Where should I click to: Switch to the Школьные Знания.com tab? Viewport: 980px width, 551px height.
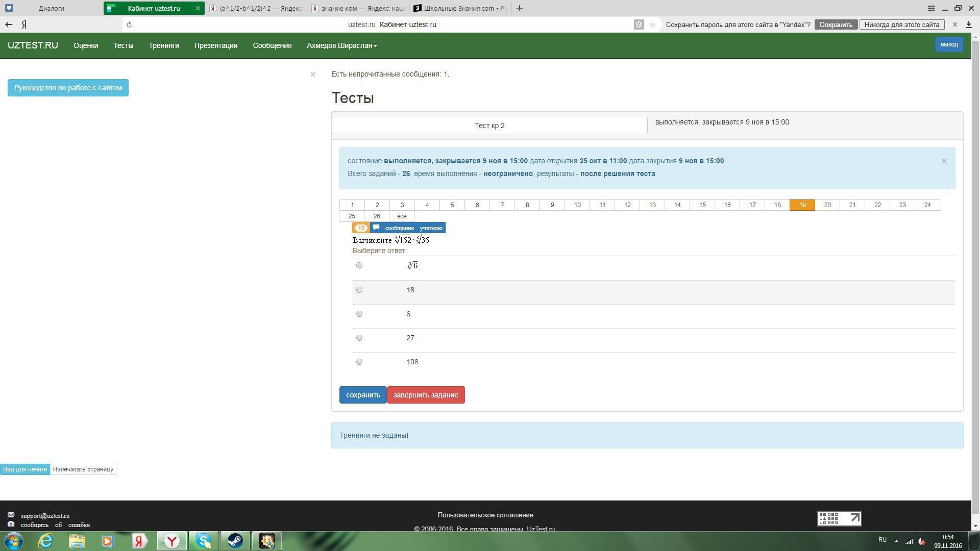pos(459,8)
